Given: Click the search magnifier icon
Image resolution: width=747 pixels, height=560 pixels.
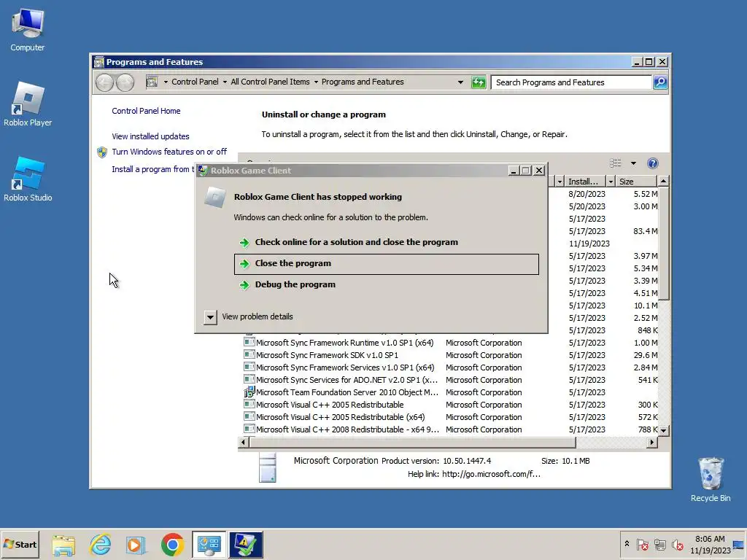Looking at the screenshot, I should (x=660, y=82).
